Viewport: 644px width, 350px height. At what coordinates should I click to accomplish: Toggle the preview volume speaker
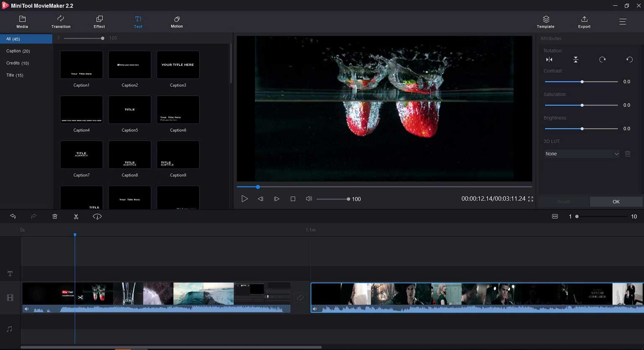(x=309, y=199)
